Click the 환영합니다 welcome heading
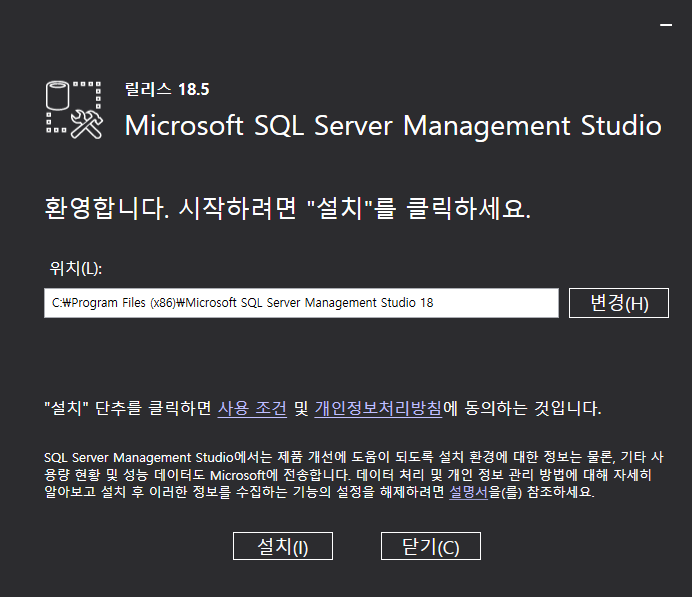Viewport: 692px width, 599px height. coord(287,208)
